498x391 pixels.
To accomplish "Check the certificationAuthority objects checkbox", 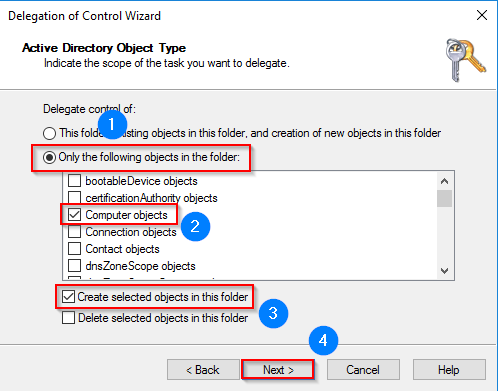I will (x=74, y=198).
